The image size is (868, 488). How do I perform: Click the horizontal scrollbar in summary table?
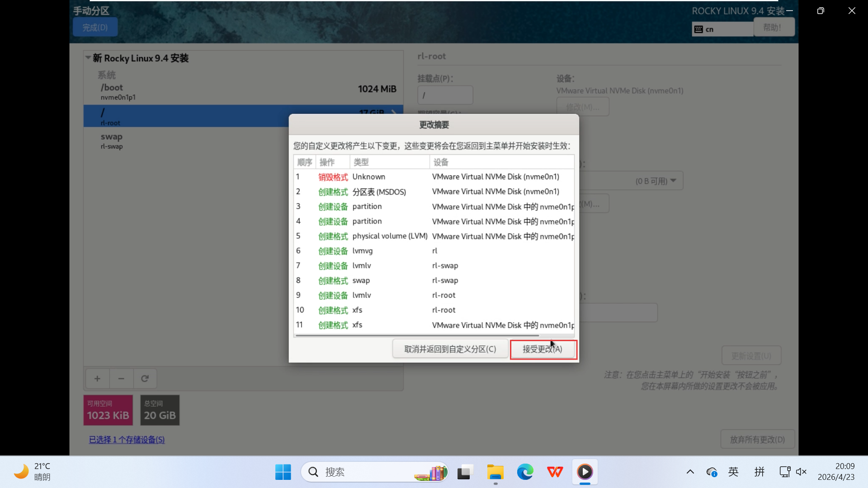[x=417, y=335]
